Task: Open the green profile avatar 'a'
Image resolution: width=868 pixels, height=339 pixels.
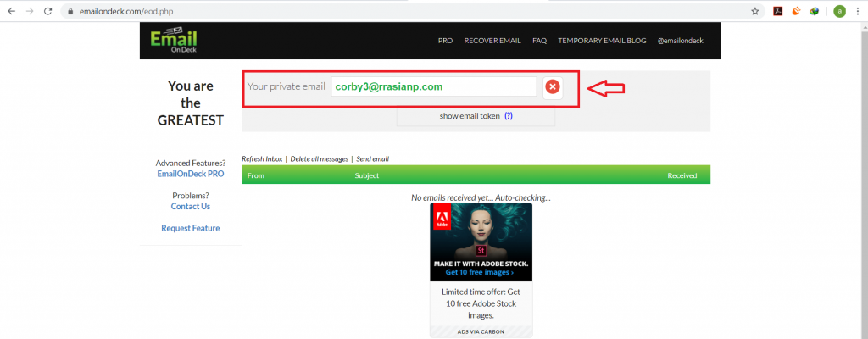Action: (840, 11)
